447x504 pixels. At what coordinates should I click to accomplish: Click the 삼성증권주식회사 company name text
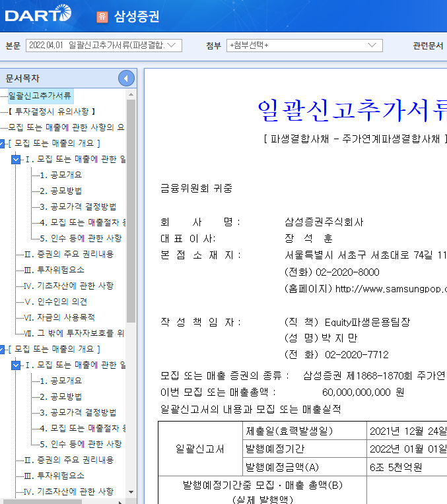(x=324, y=222)
